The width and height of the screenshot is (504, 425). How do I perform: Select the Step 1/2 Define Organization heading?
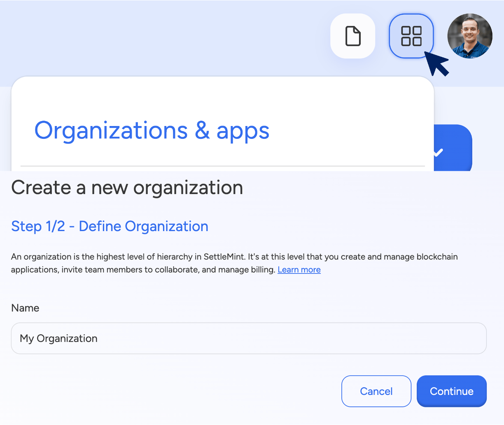[x=110, y=226]
